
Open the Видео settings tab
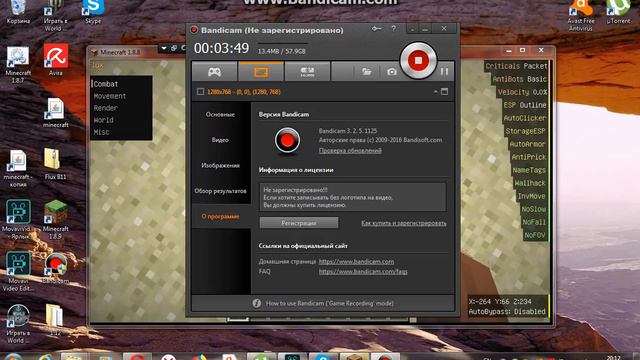[220, 140]
